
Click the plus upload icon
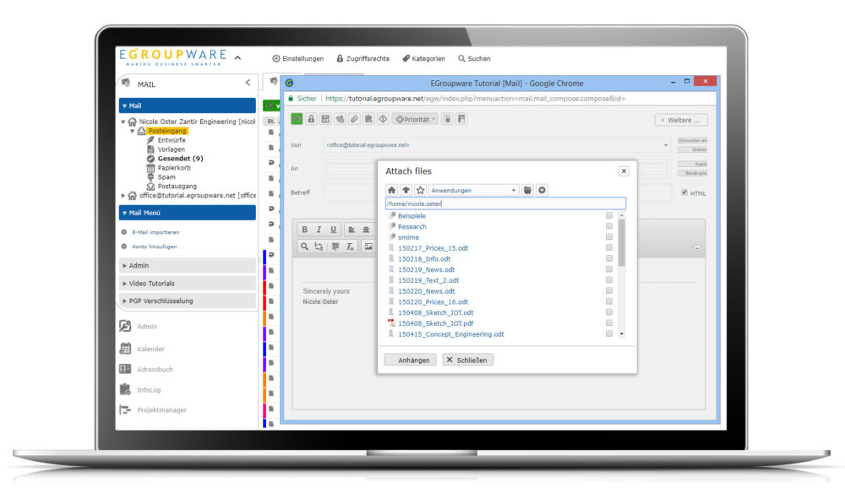542,191
